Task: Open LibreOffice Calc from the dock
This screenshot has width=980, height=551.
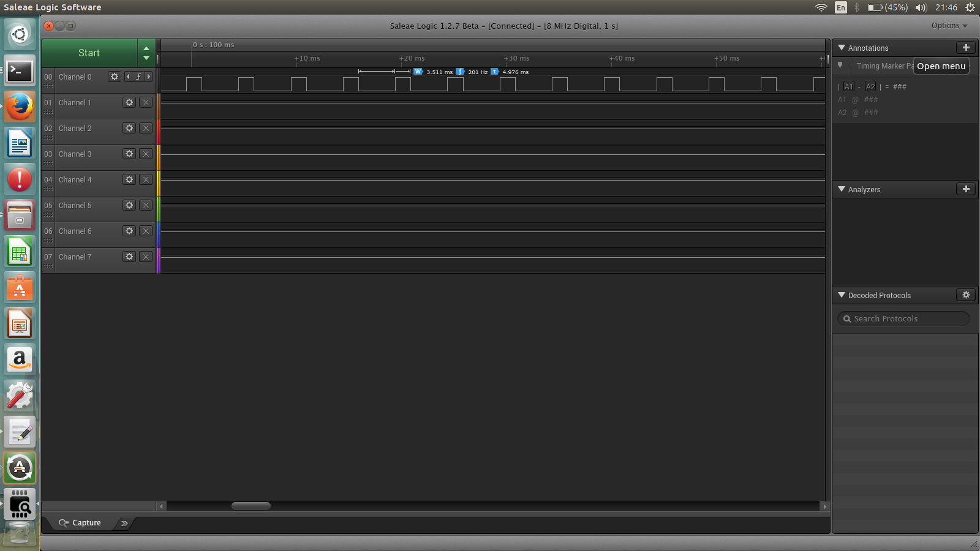Action: [20, 252]
